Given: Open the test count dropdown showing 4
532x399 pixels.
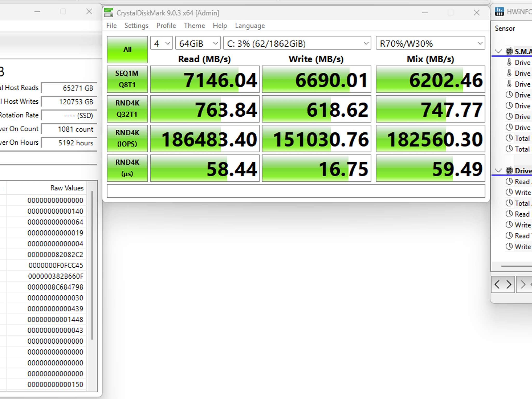Looking at the screenshot, I should pyautogui.click(x=161, y=43).
